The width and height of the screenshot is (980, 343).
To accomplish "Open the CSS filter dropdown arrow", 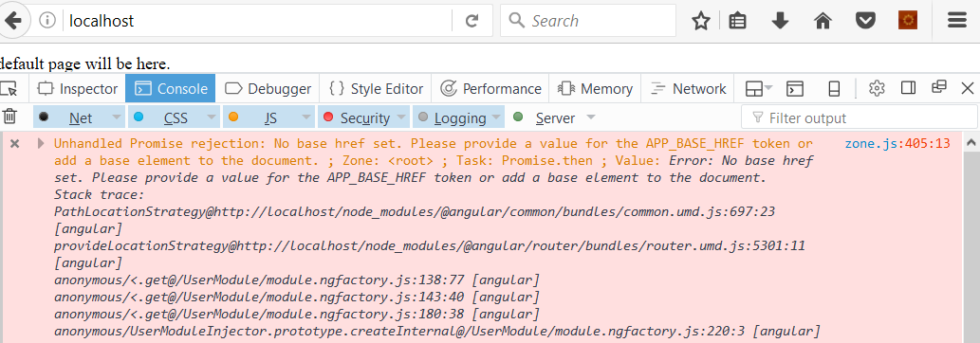I will pos(212,117).
